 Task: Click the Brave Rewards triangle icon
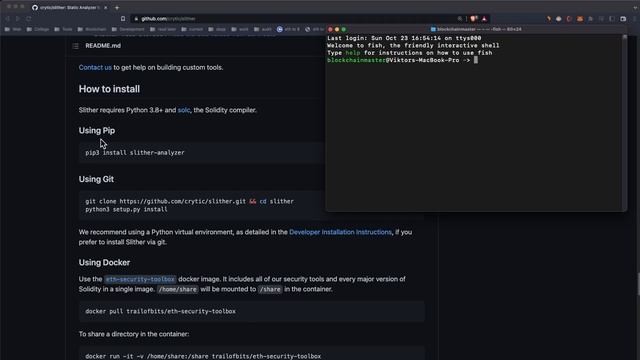coord(484,18)
